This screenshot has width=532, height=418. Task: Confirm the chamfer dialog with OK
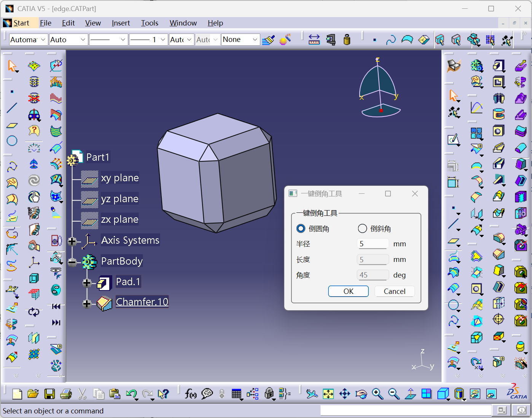click(x=348, y=291)
